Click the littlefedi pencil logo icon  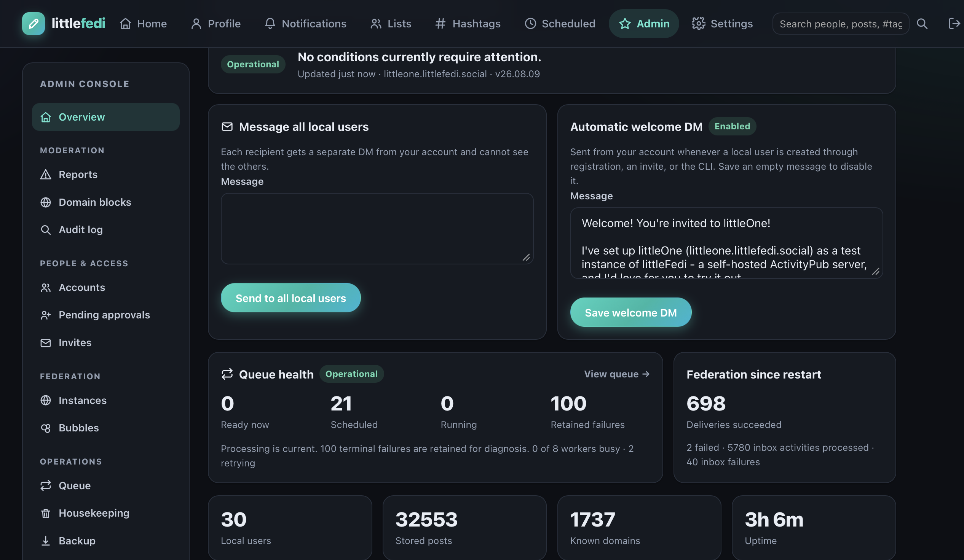coord(33,23)
